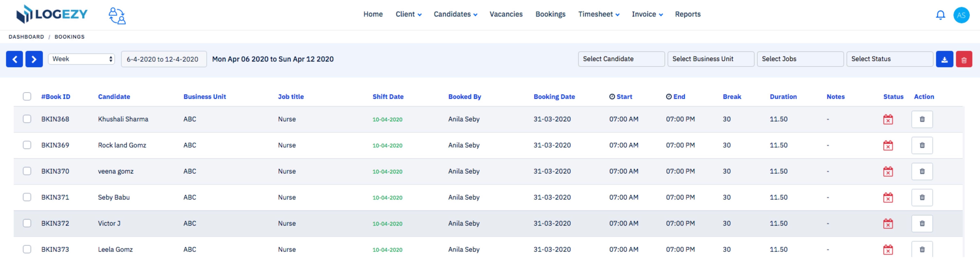Sort by Shift Date column header
This screenshot has width=980, height=267.
tap(388, 97)
